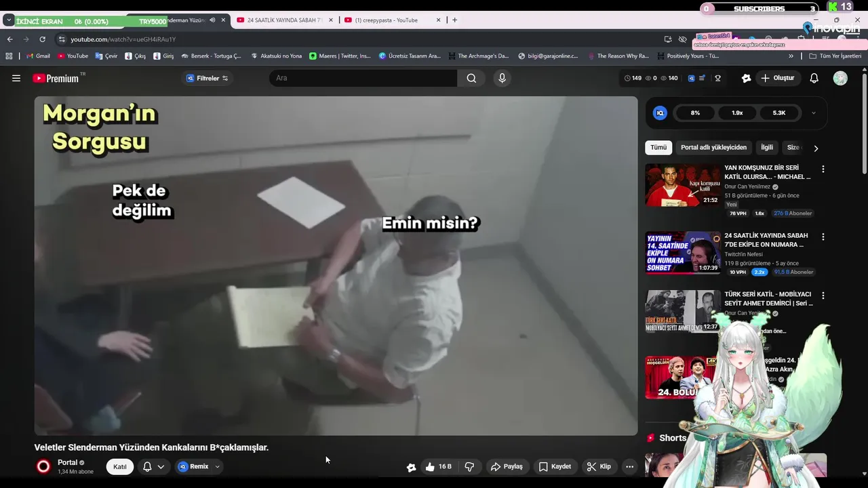This screenshot has width=868, height=488.
Task: Dislike the video with thumbs down
Action: point(469,466)
